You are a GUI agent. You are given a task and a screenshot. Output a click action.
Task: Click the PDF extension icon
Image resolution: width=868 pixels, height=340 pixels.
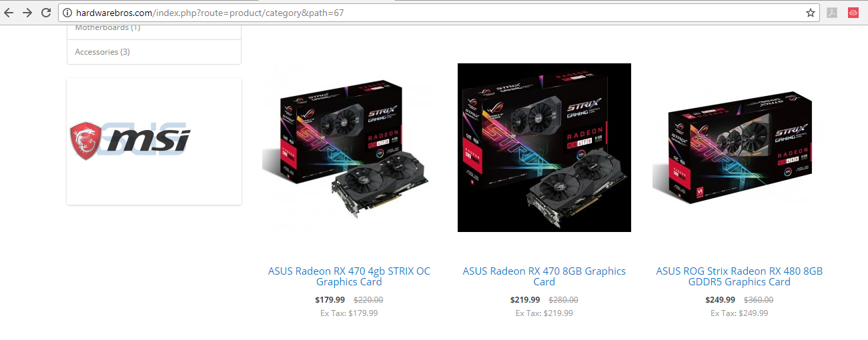(832, 13)
